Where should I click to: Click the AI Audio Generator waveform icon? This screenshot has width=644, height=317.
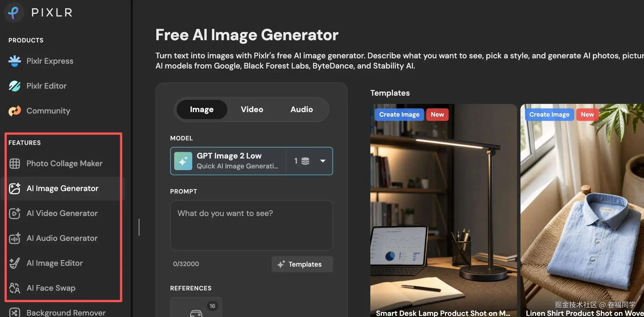(x=15, y=238)
